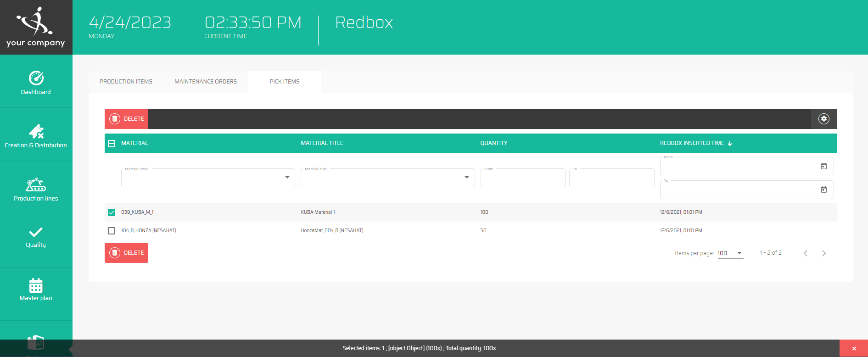Close the selected items status bar
This screenshot has height=357, width=868.
pyautogui.click(x=853, y=348)
